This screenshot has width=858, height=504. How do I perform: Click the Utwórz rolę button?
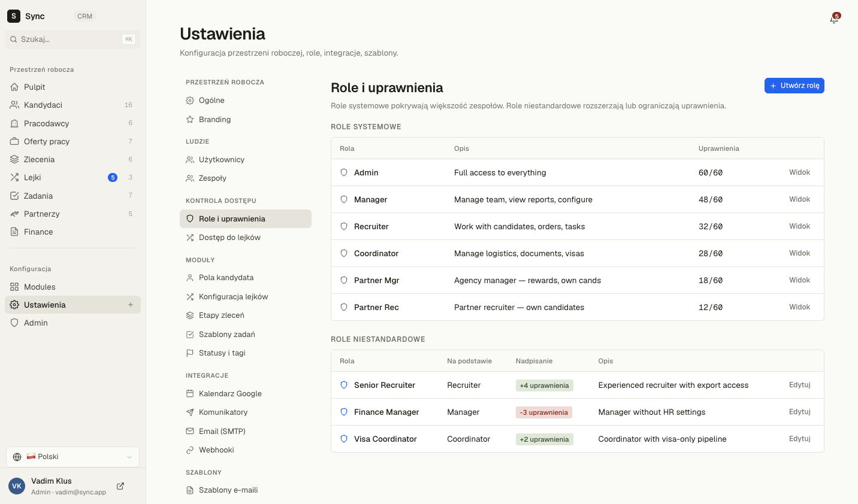(x=794, y=86)
